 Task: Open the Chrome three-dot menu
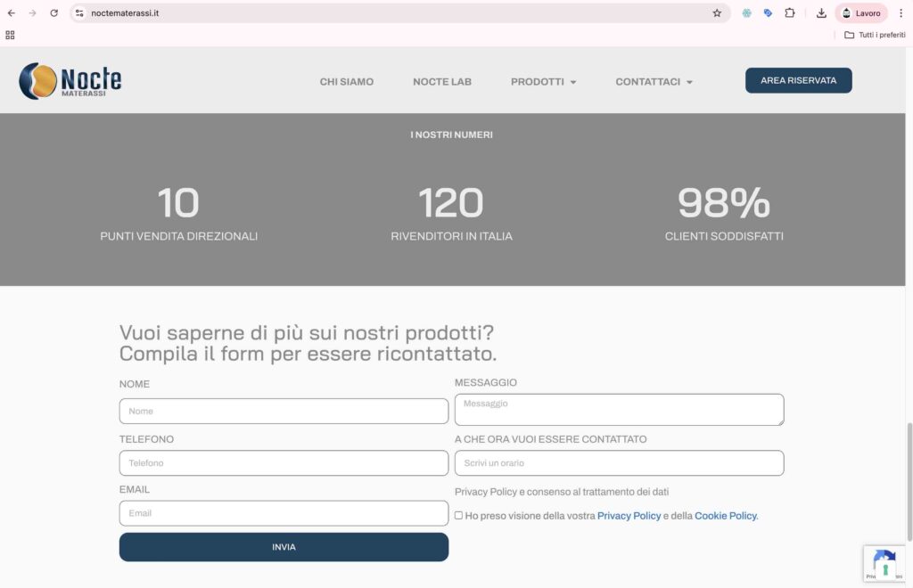click(901, 13)
